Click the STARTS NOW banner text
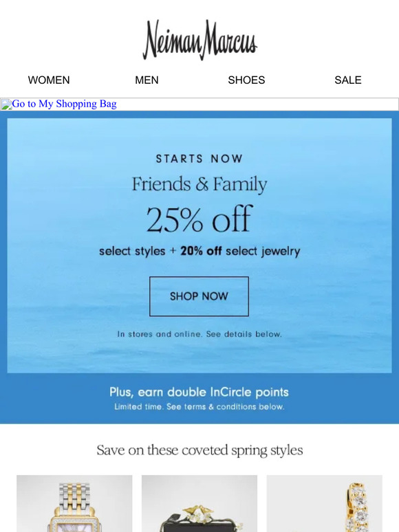The width and height of the screenshot is (399, 532). click(199, 159)
